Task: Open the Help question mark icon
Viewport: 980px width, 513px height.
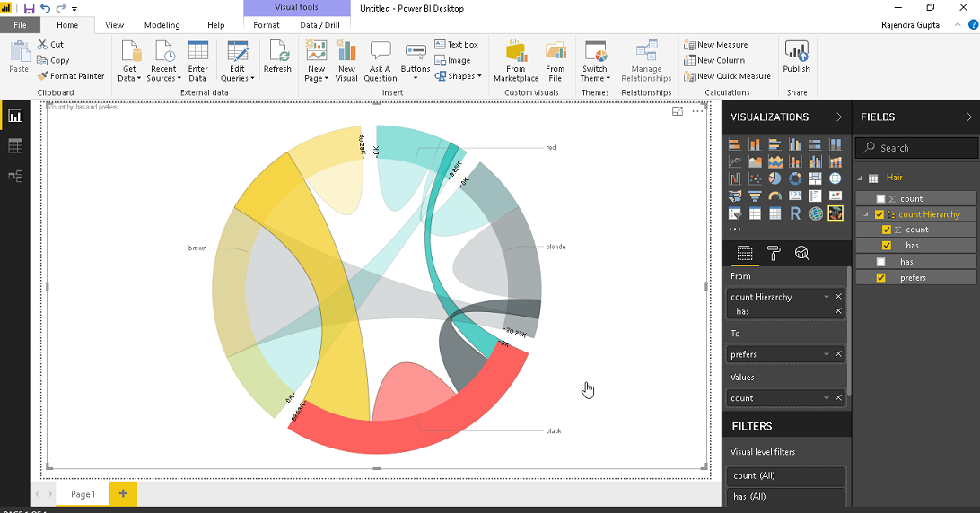Action: tap(973, 25)
